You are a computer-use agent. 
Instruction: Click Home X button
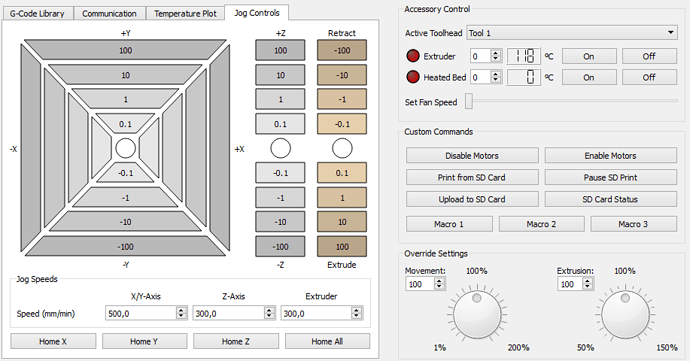(53, 341)
